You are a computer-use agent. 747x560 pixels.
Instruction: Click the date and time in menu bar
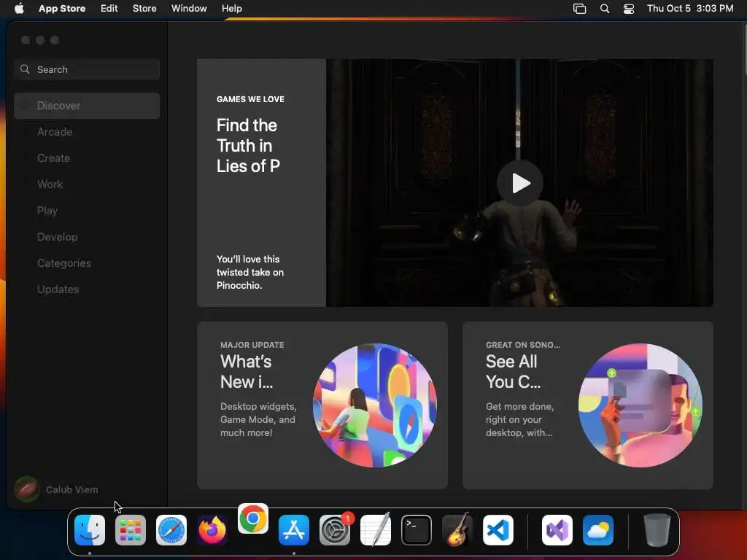[x=690, y=9]
